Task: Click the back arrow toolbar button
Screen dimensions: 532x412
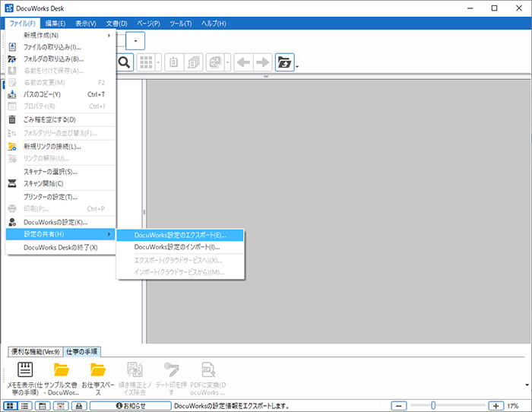Action: (244, 62)
